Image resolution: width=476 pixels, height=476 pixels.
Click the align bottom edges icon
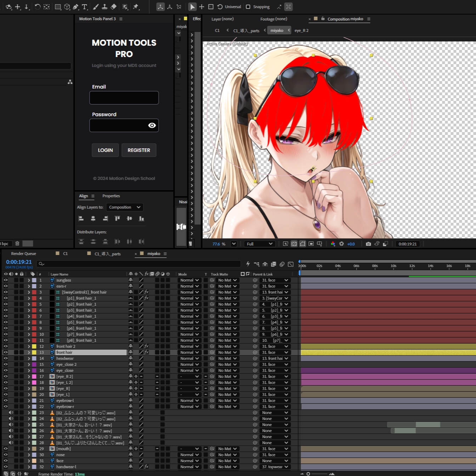(141, 219)
